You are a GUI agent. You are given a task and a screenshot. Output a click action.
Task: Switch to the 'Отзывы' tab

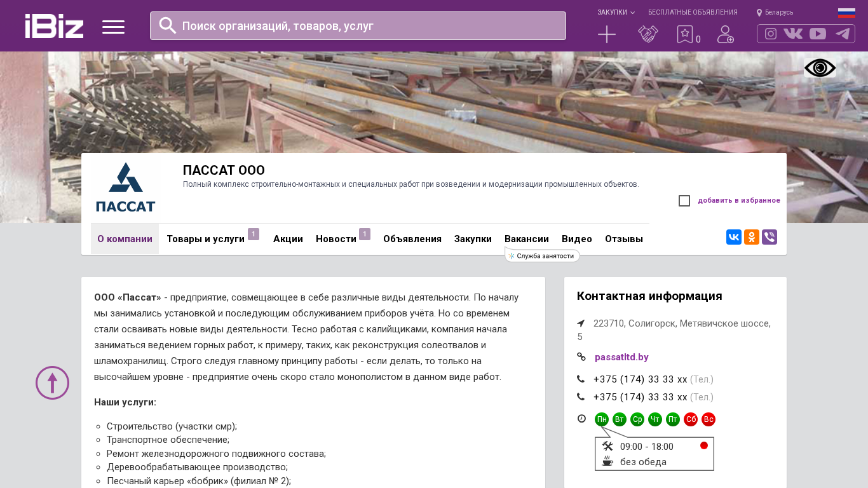point(624,239)
